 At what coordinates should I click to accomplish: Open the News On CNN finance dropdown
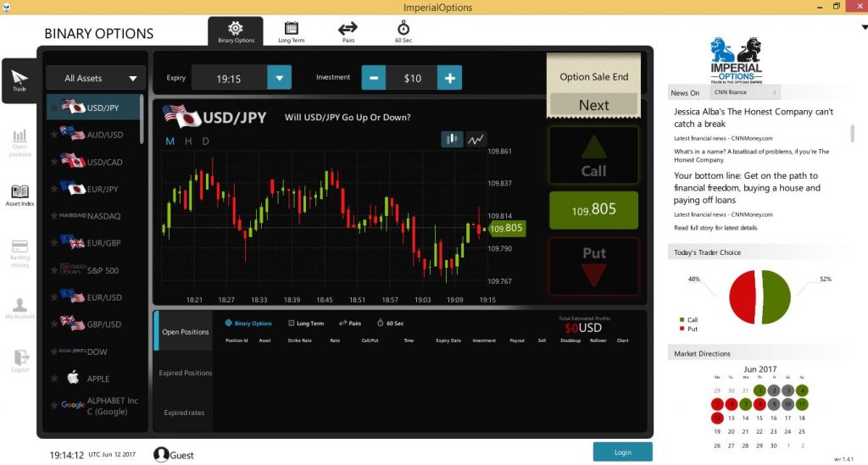click(x=745, y=92)
